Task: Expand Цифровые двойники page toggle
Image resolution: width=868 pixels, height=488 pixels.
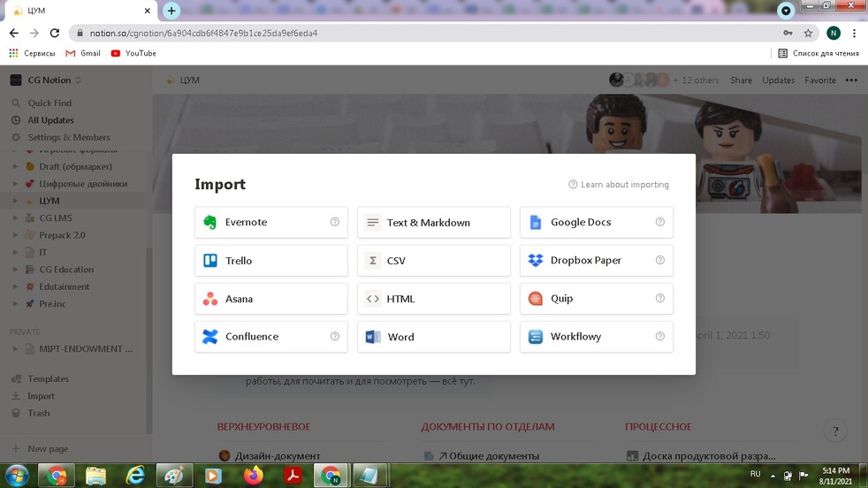Action: pyautogui.click(x=15, y=183)
